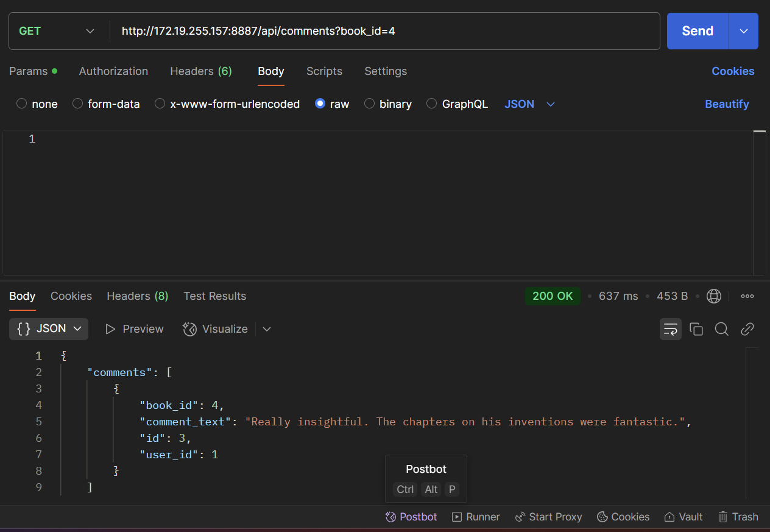
Task: Select the raw body type
Action: 332,104
